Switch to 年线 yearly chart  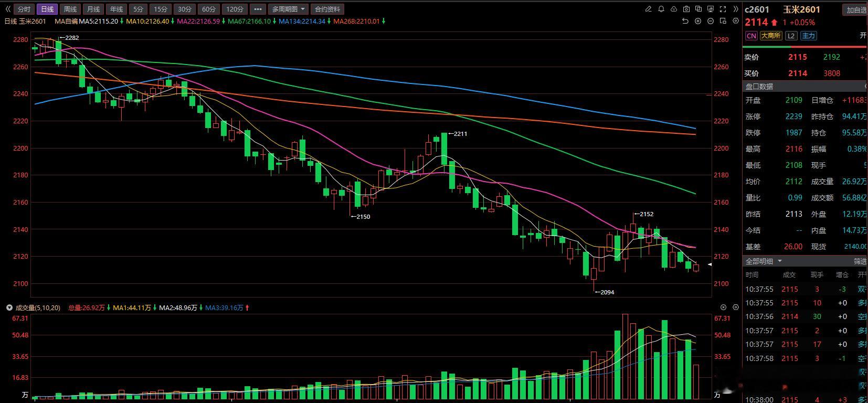[117, 9]
